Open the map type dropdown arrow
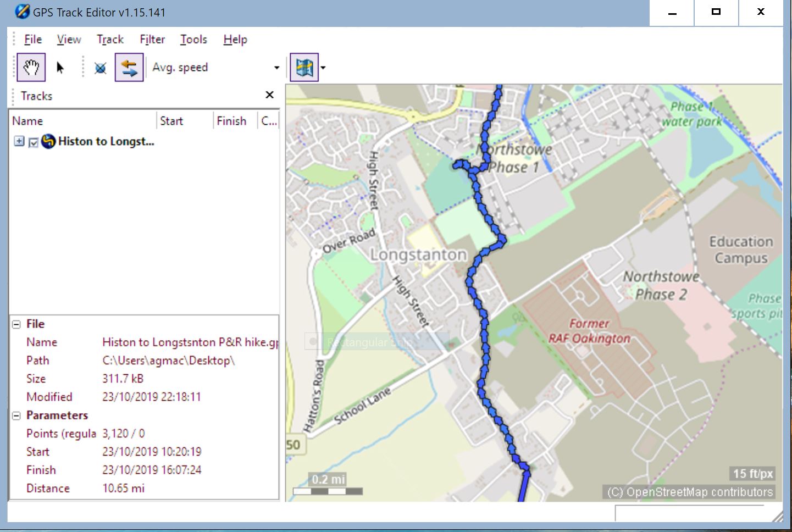Image resolution: width=792 pixels, height=532 pixels. pos(322,68)
